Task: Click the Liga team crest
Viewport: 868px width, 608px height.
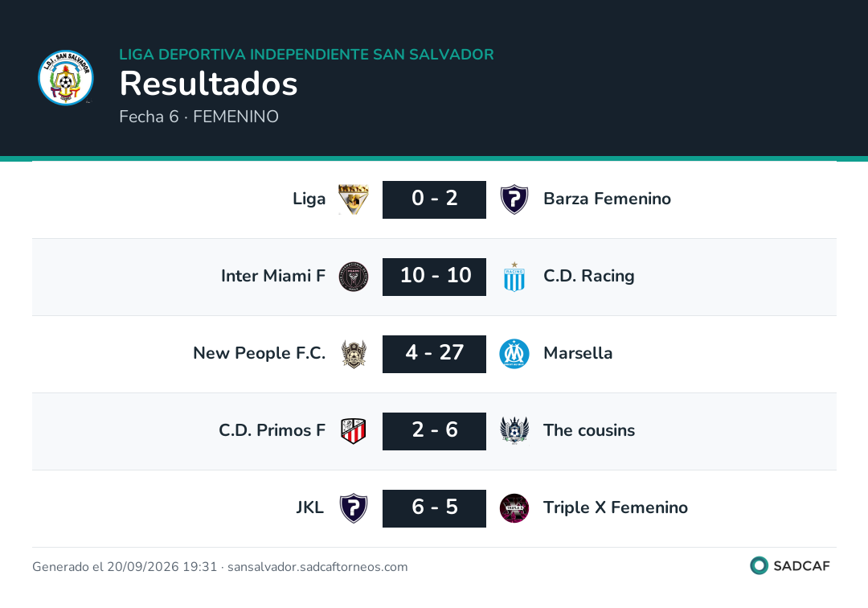Action: (353, 199)
